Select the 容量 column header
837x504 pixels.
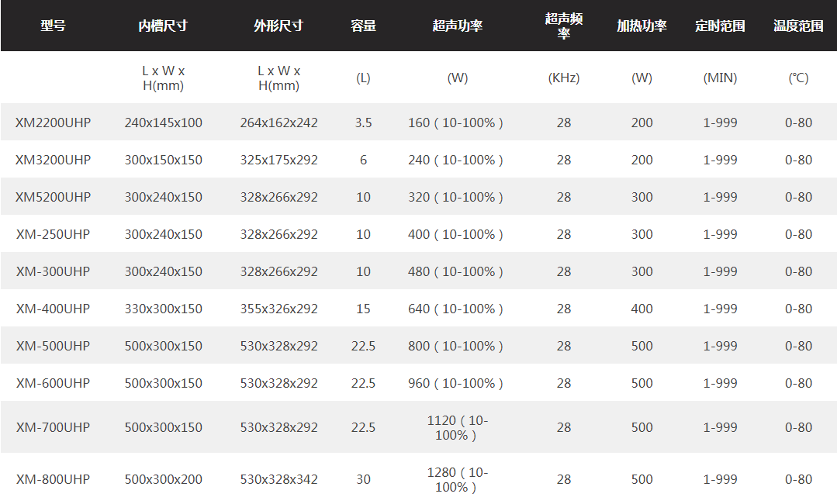coord(363,26)
